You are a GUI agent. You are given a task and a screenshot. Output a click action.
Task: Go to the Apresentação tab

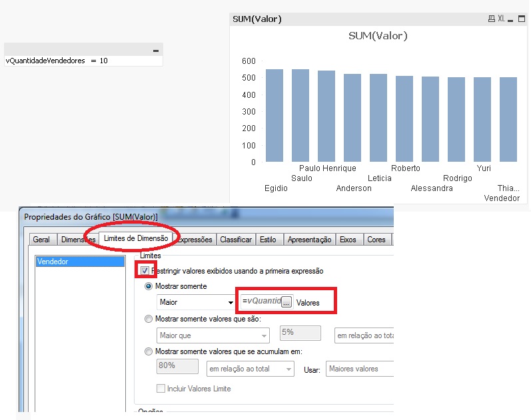coord(309,240)
